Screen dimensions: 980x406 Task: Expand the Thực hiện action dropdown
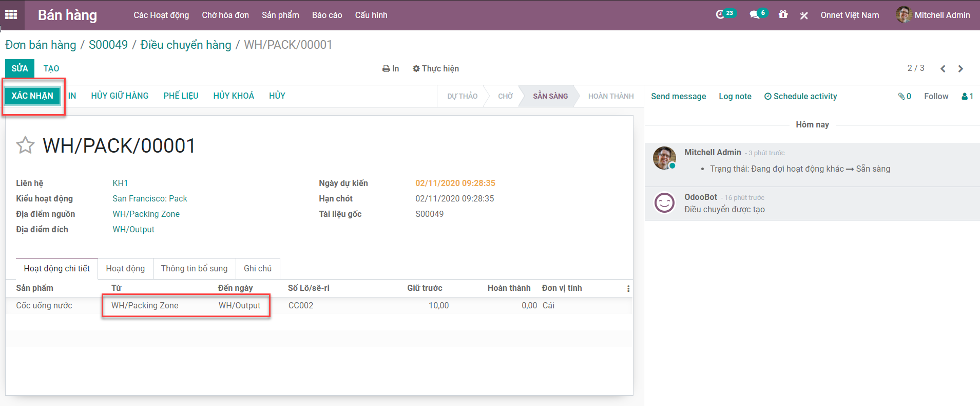[436, 68]
